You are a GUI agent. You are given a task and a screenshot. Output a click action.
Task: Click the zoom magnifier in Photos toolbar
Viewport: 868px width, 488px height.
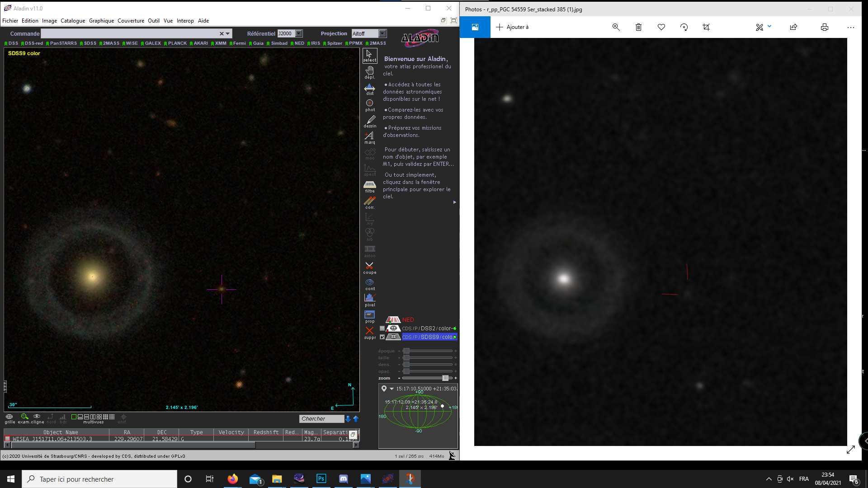616,27
